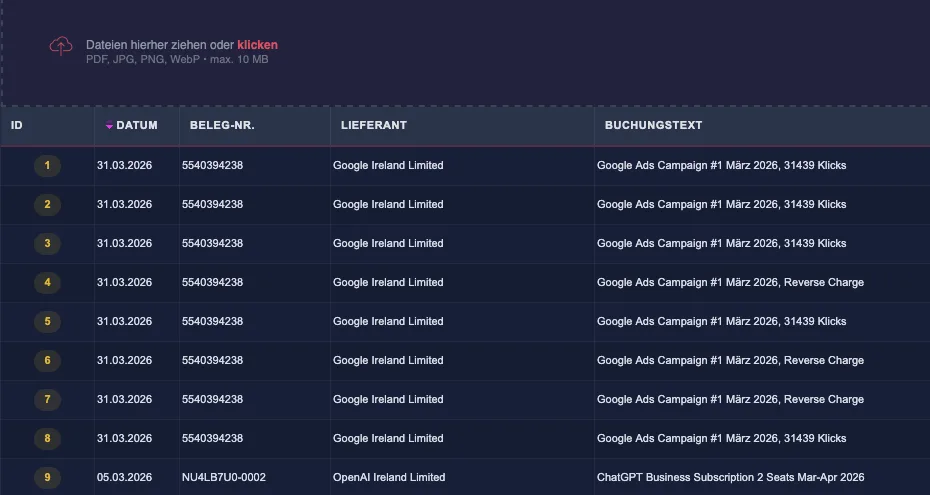
Task: Select the ID badge number 1
Action: pos(47,165)
